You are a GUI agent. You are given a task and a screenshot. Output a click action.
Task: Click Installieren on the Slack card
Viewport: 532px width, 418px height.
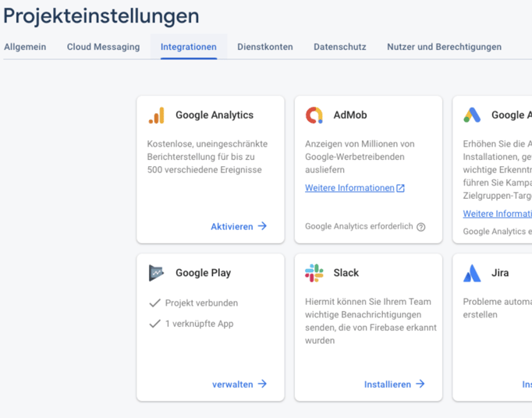(x=395, y=384)
